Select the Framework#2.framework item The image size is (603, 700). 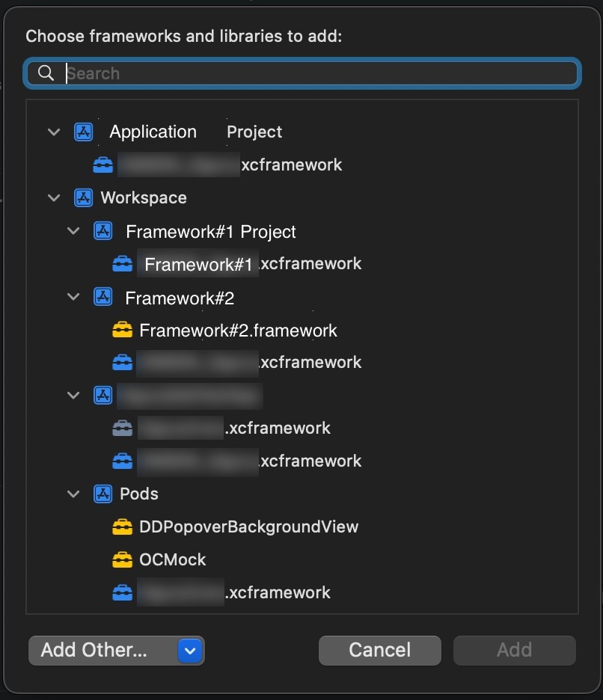[238, 330]
